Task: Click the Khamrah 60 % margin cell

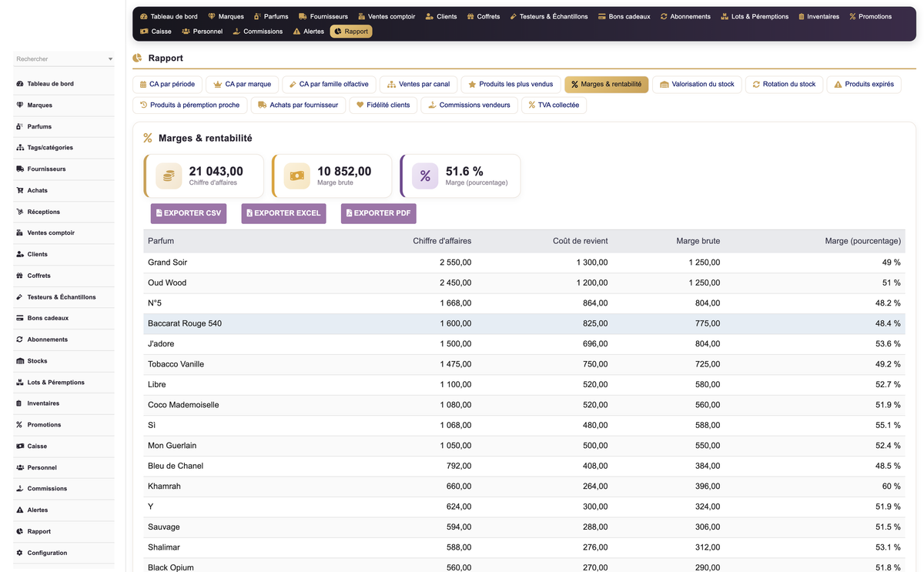Action: [x=892, y=487]
